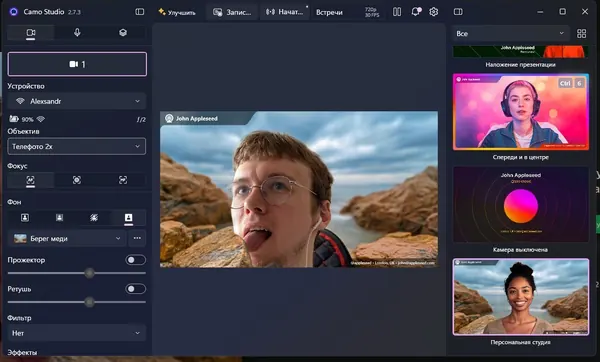The image size is (600, 362).
Task: Open the 720p 30FPS resolution setting
Action: (x=371, y=12)
